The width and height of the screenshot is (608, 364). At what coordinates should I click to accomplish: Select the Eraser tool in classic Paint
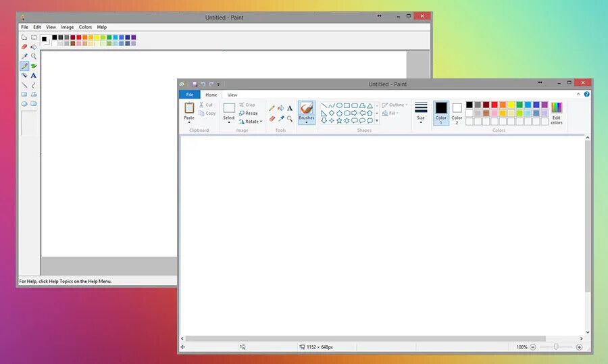[x=24, y=47]
